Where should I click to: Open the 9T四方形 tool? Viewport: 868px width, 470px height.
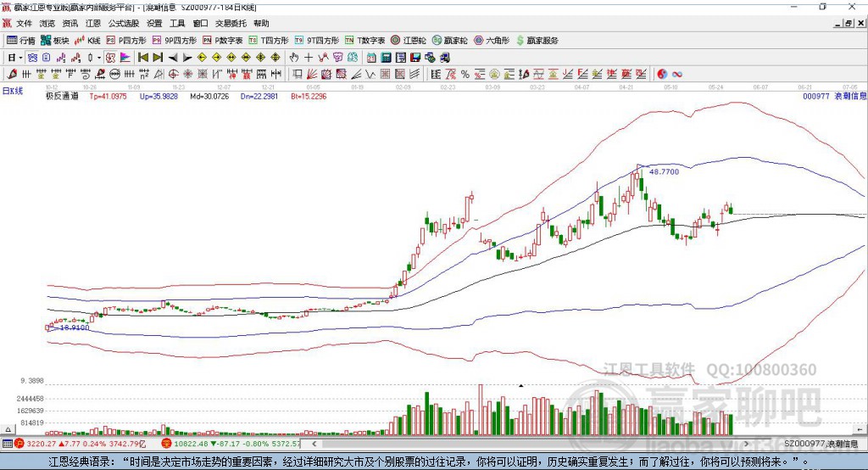point(317,41)
